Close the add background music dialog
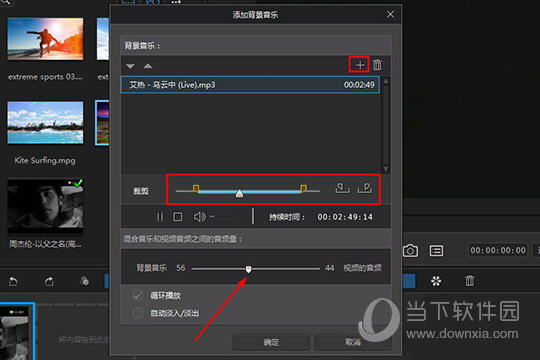The height and width of the screenshot is (360, 540). click(x=390, y=14)
